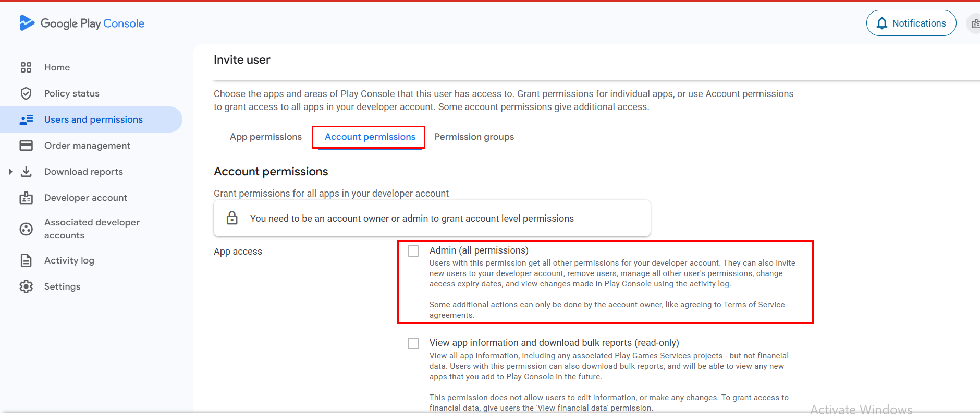Select the Account permissions tab
Image resolution: width=980 pixels, height=419 pixels.
tap(370, 137)
